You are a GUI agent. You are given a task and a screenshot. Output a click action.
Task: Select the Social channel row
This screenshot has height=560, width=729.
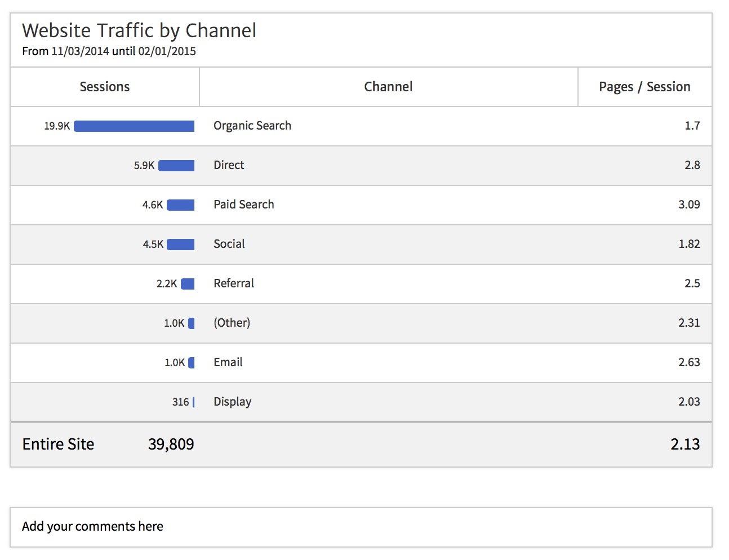click(x=229, y=244)
